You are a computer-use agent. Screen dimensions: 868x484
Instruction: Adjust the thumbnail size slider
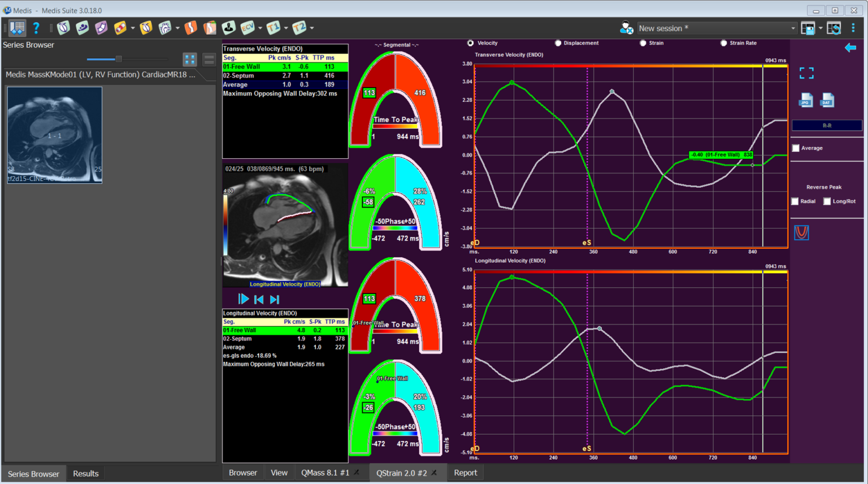coord(119,59)
